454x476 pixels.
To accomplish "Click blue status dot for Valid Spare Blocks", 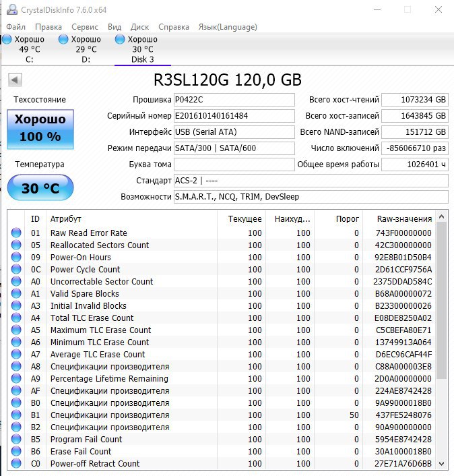I will 16,293.
